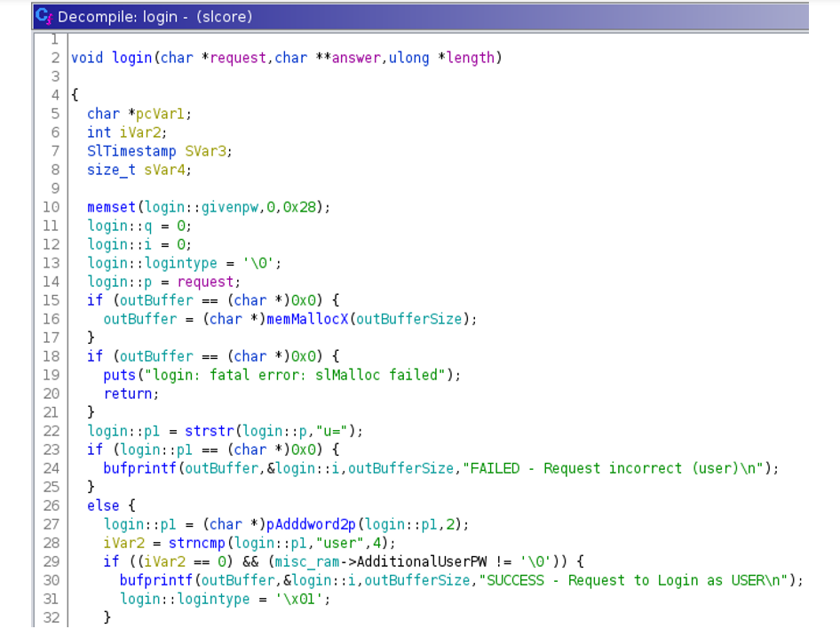The image size is (840, 629).
Task: Select the string "FAILED - Request incorrect (user)\n"
Action: click(x=613, y=468)
